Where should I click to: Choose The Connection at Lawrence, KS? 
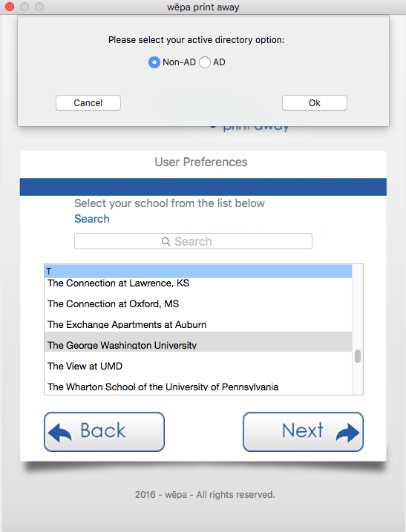coord(198,283)
